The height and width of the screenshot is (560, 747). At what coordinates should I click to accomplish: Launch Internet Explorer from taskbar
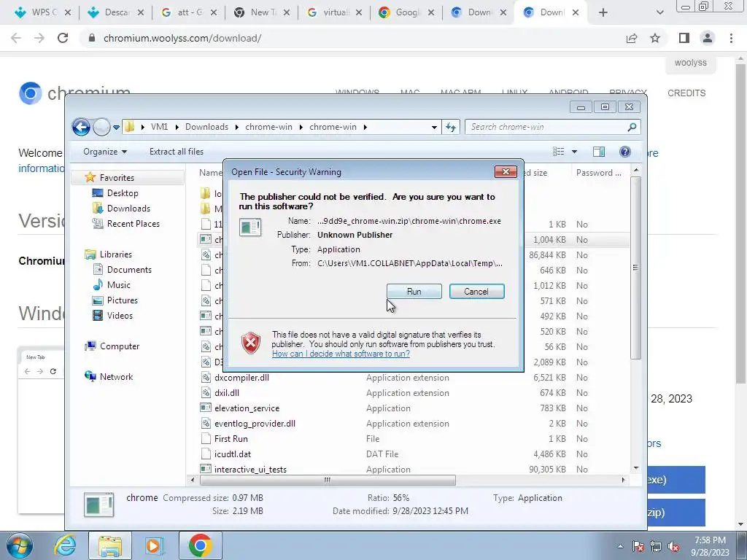click(65, 545)
